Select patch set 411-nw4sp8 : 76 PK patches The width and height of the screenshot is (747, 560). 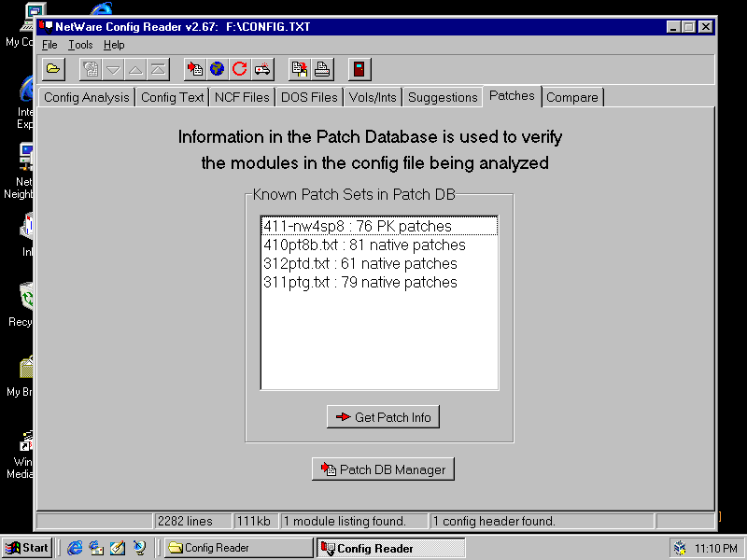tap(379, 226)
